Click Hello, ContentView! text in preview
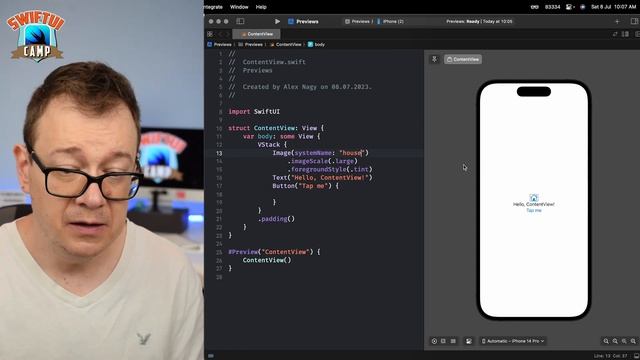640x360 pixels. 533,204
